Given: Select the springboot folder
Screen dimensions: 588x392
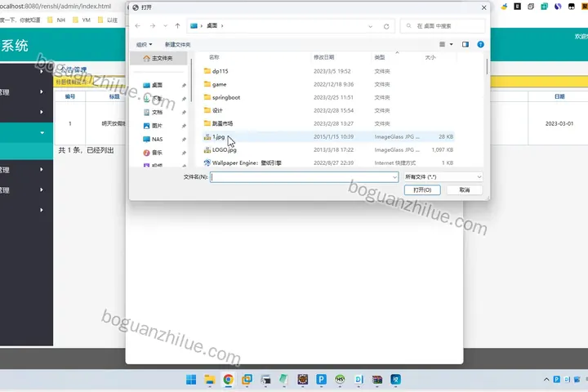Looking at the screenshot, I should point(328,97).
